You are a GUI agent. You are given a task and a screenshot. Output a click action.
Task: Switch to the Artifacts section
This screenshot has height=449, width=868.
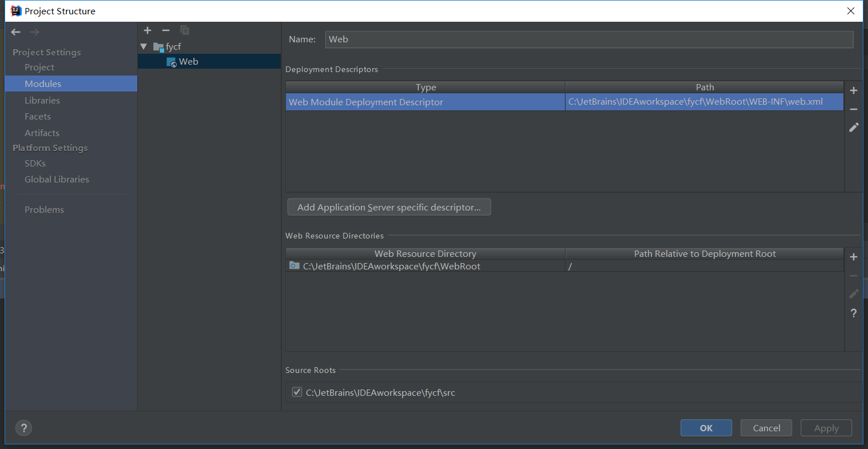pos(42,132)
